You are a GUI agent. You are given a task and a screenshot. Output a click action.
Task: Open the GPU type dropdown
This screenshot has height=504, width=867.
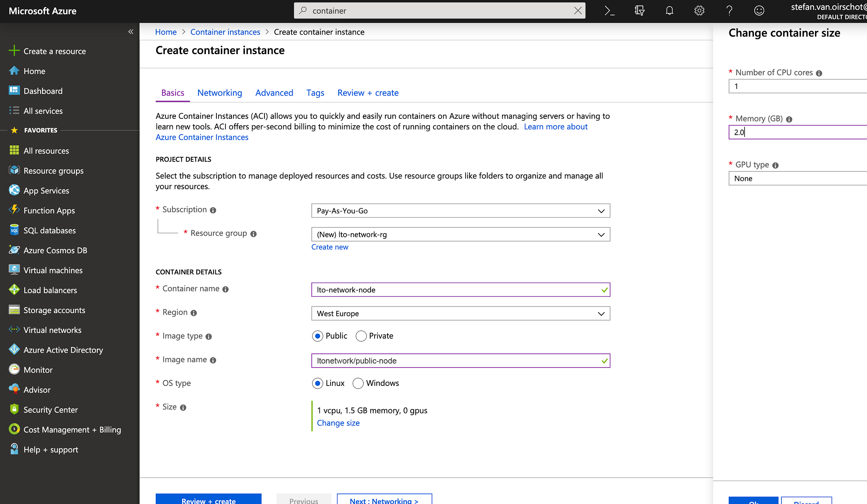[798, 178]
